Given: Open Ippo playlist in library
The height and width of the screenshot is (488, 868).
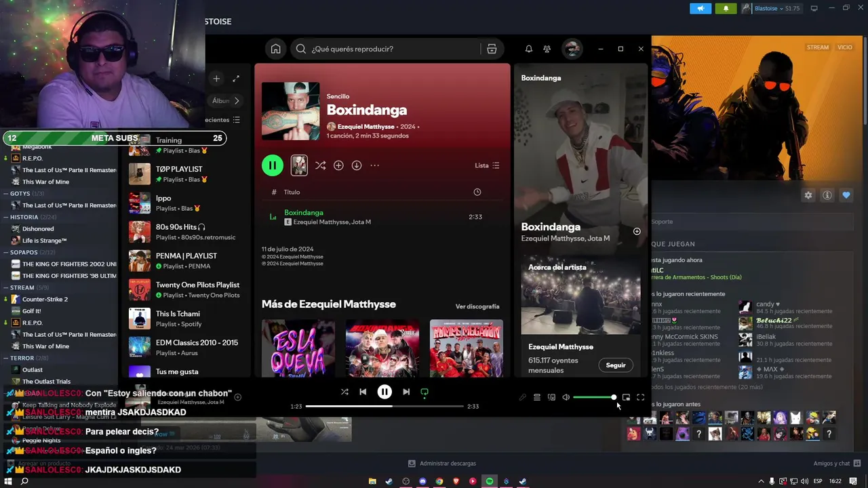Looking at the screenshot, I should [187, 203].
